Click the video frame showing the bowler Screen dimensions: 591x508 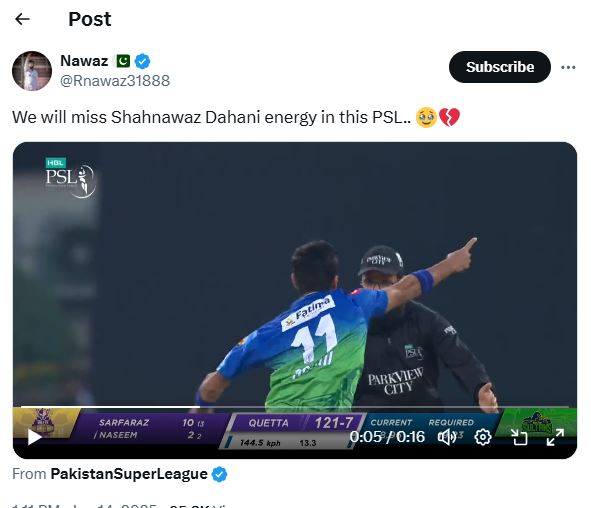[295, 275]
